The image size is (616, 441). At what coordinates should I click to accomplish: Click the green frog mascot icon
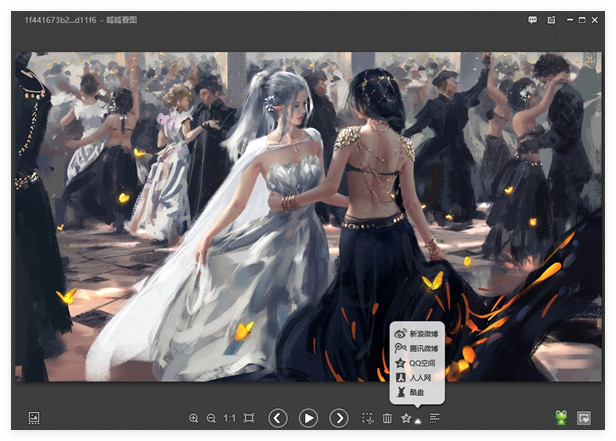click(x=561, y=418)
